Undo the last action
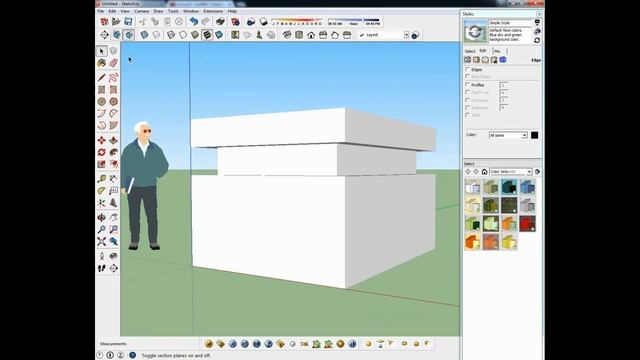The height and width of the screenshot is (360, 640). point(194,22)
